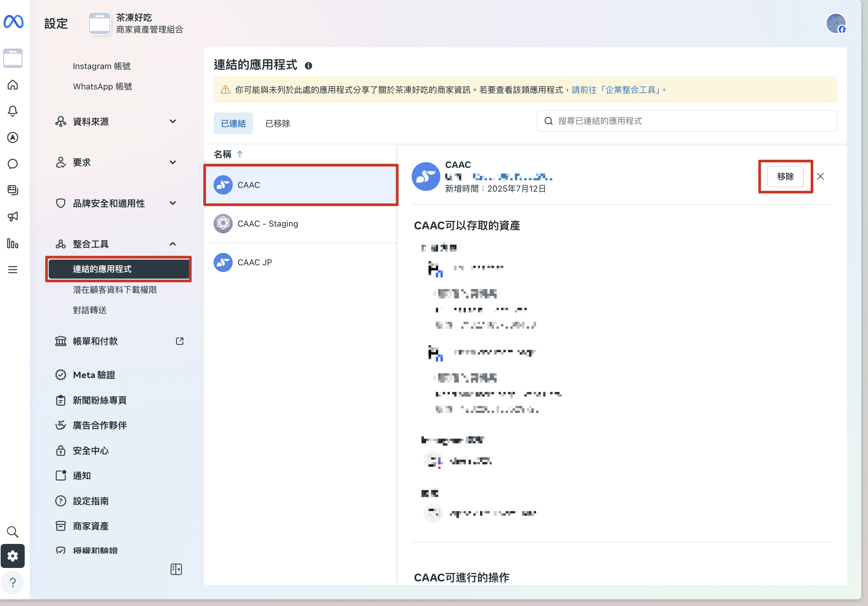Click the 整合工具 section label
This screenshot has width=868, height=606.
click(x=91, y=244)
